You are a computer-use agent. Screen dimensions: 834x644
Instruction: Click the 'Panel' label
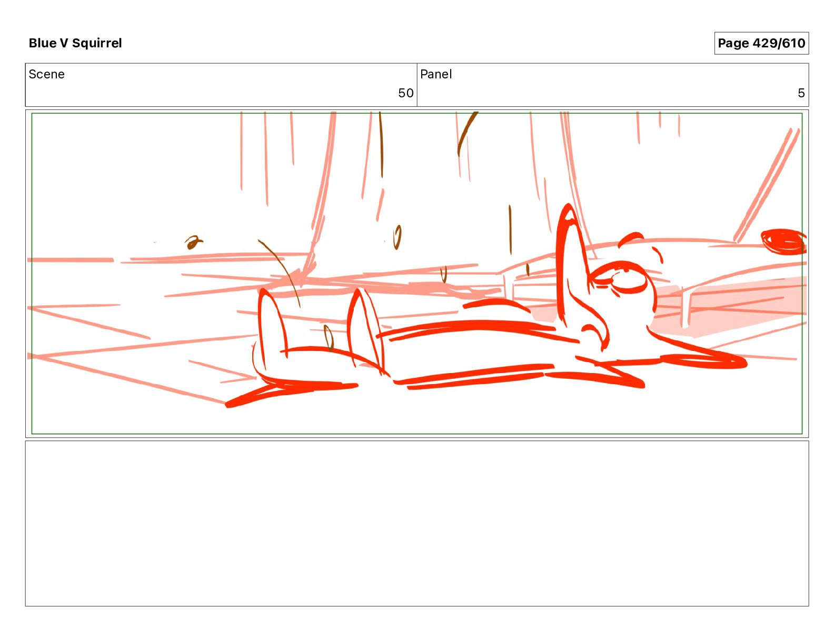click(x=436, y=74)
